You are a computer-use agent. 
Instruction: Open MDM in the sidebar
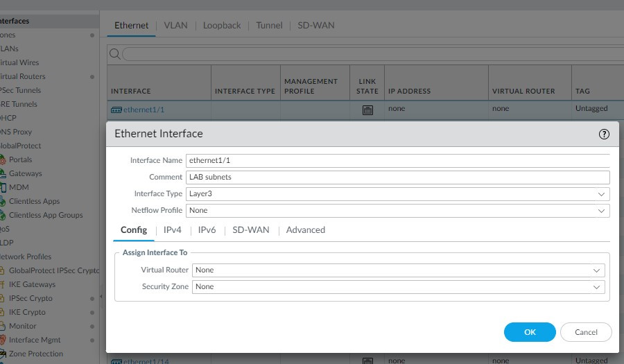(19, 187)
